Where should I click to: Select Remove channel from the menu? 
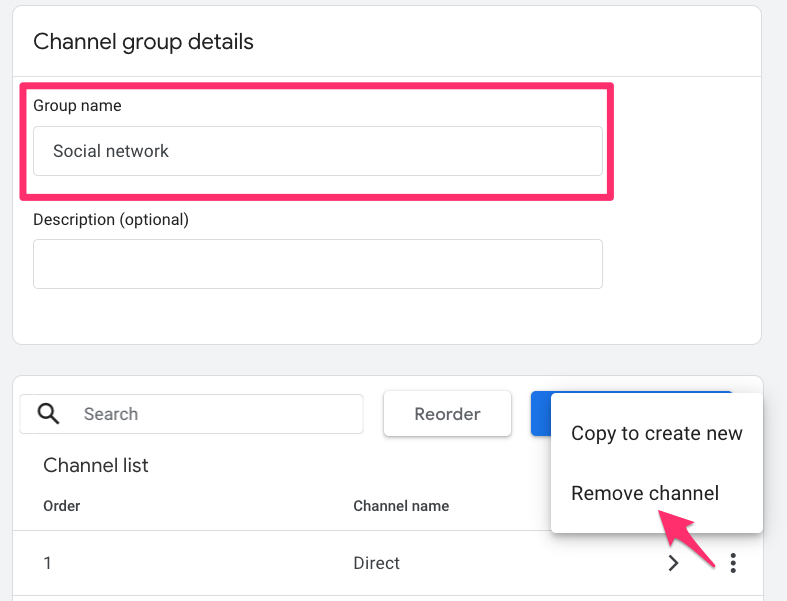pos(644,493)
